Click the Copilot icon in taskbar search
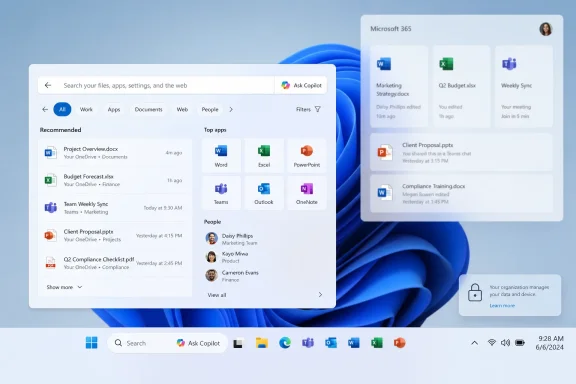 coord(180,343)
